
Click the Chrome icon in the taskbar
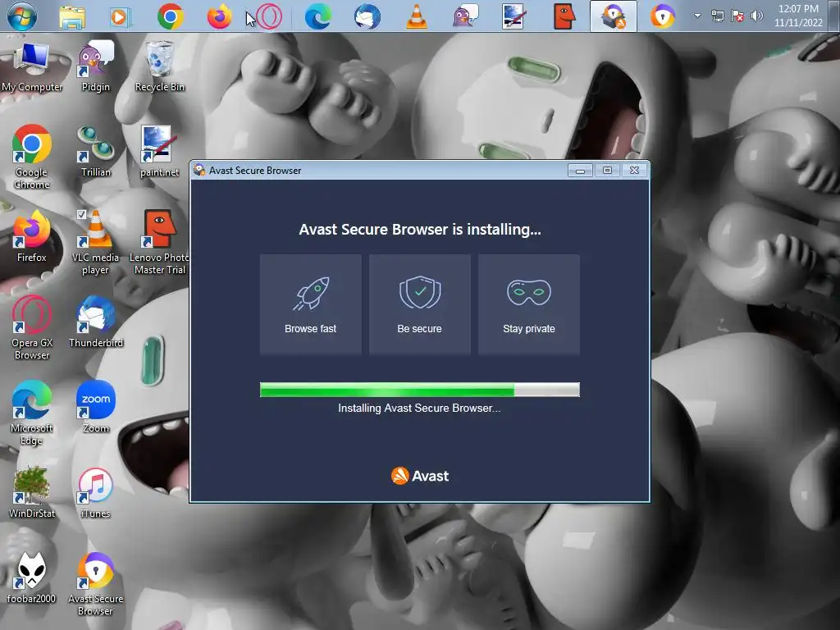(171, 16)
